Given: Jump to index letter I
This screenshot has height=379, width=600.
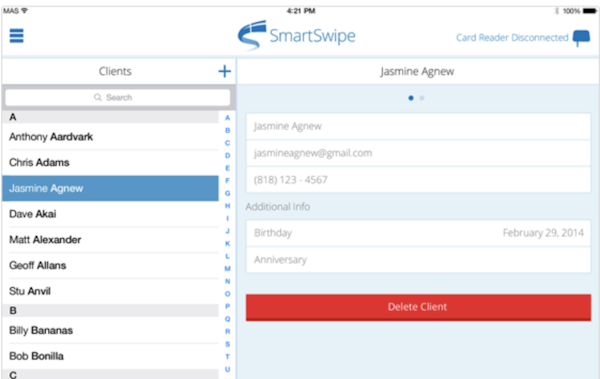Looking at the screenshot, I should (227, 219).
